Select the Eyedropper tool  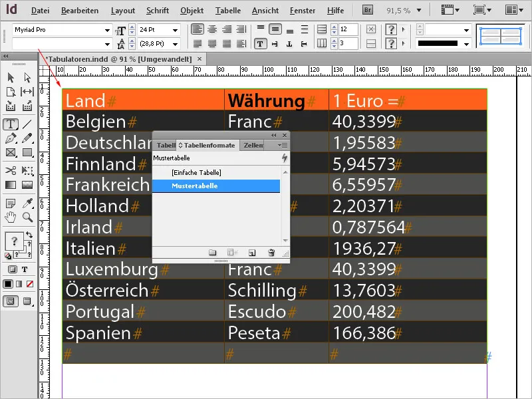pos(27,203)
